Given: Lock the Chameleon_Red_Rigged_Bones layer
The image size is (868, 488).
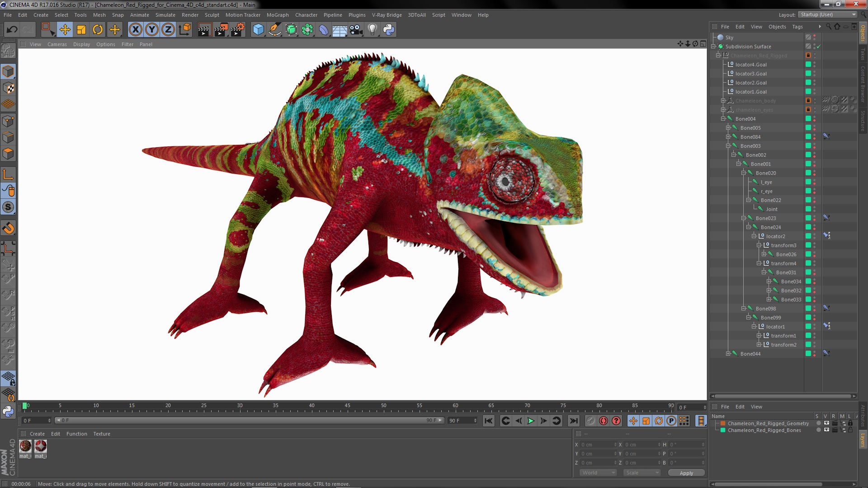Looking at the screenshot, I should click(x=850, y=430).
